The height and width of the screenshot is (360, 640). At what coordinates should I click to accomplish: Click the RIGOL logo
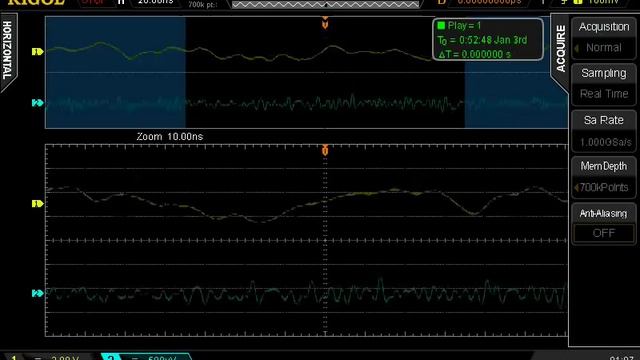coord(36,2)
